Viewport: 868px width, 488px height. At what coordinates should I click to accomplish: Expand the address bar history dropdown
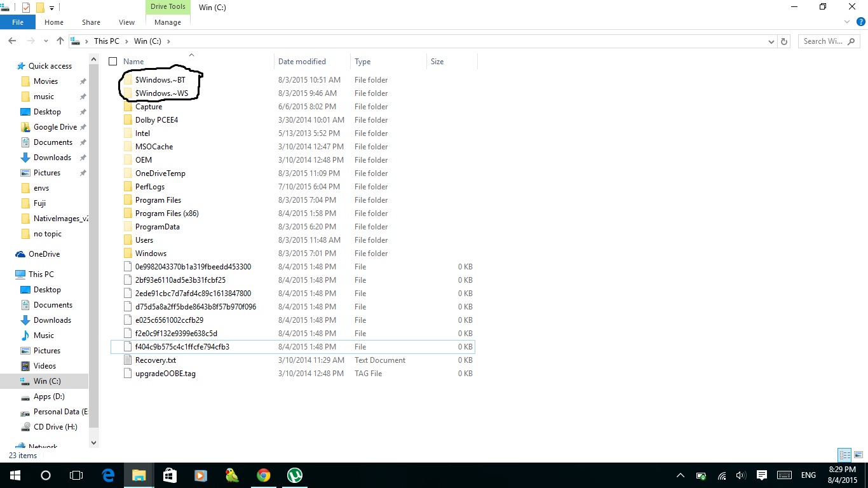[771, 41]
